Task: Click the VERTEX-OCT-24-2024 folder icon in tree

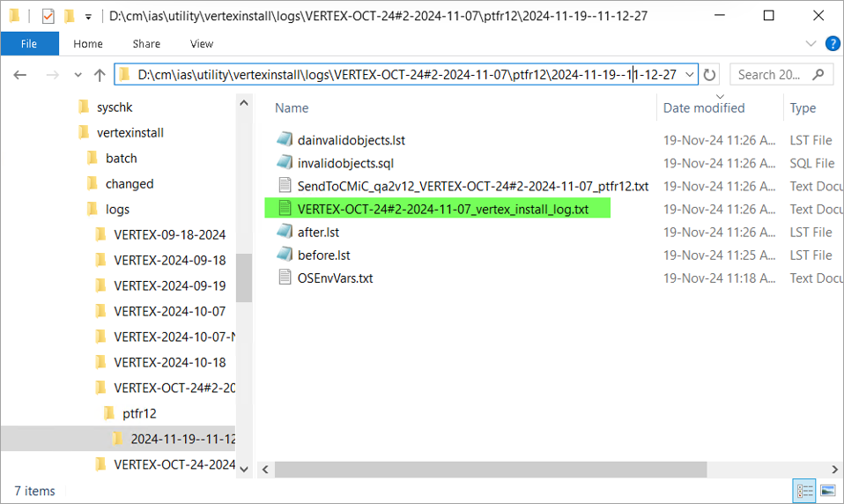Action: (x=100, y=463)
